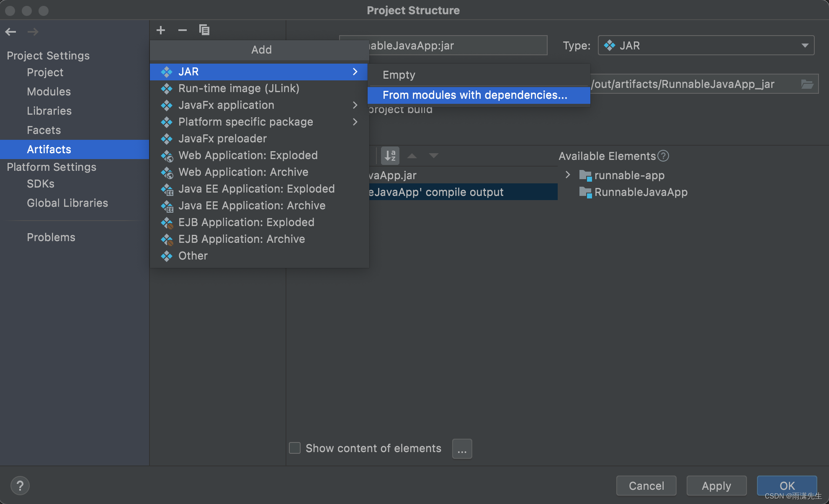Select runnable-app in Available Elements
829x504 pixels.
pyautogui.click(x=629, y=175)
